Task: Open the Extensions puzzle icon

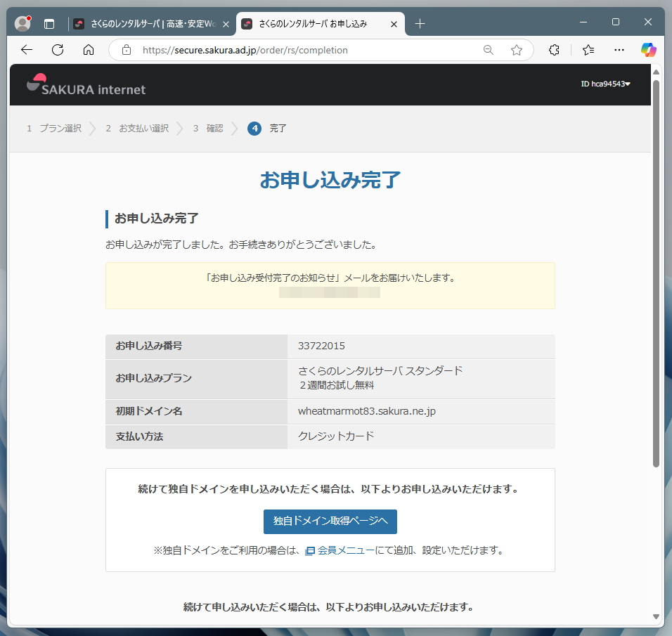Action: [554, 50]
